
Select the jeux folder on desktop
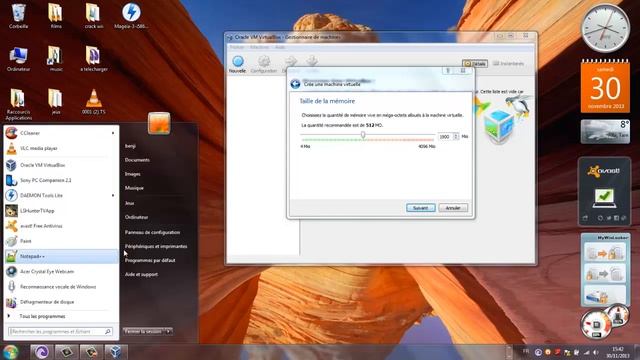[x=56, y=102]
